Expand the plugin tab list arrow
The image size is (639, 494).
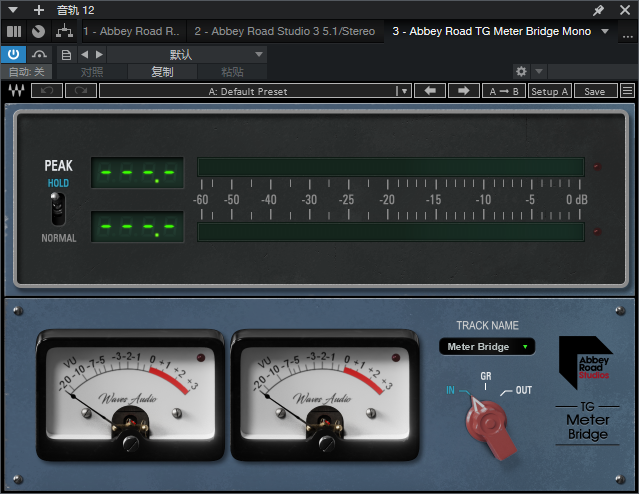point(605,31)
